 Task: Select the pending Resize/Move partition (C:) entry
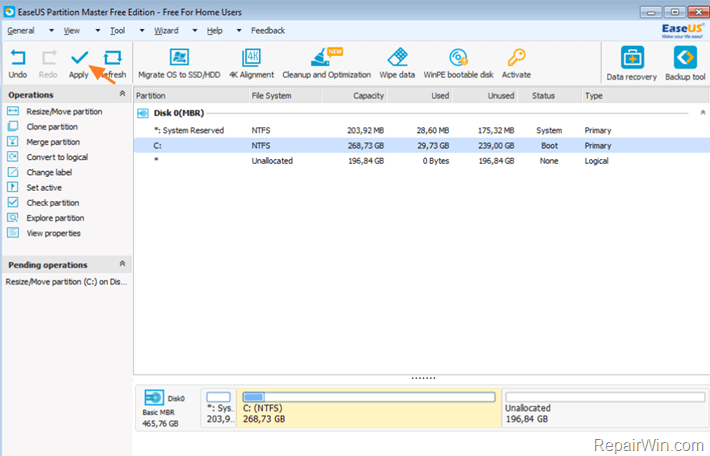click(66, 282)
